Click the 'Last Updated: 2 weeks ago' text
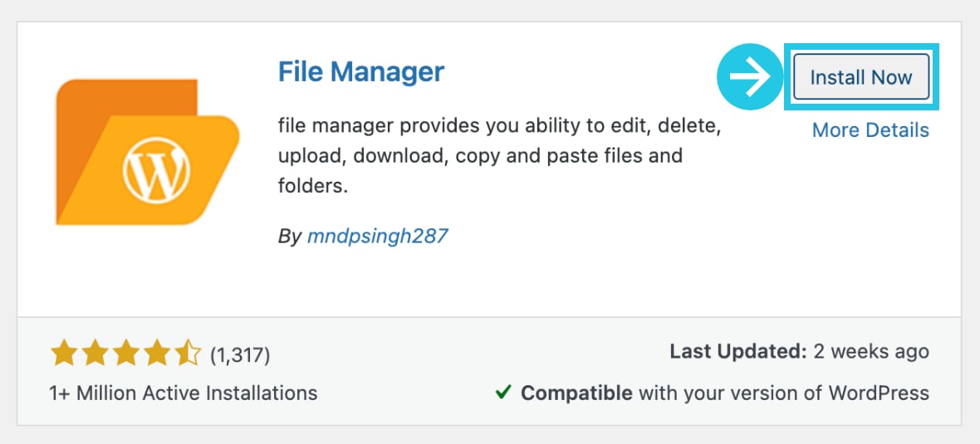The height and width of the screenshot is (444, 980). (800, 352)
